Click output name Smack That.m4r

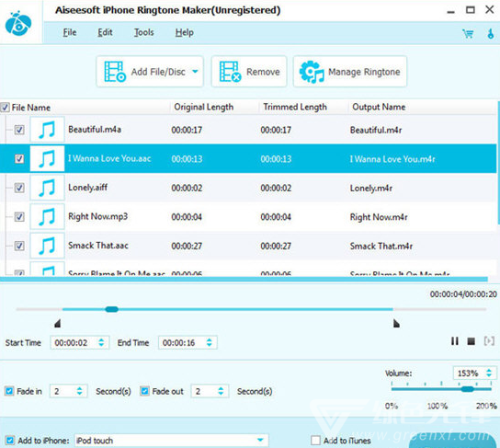pos(381,246)
